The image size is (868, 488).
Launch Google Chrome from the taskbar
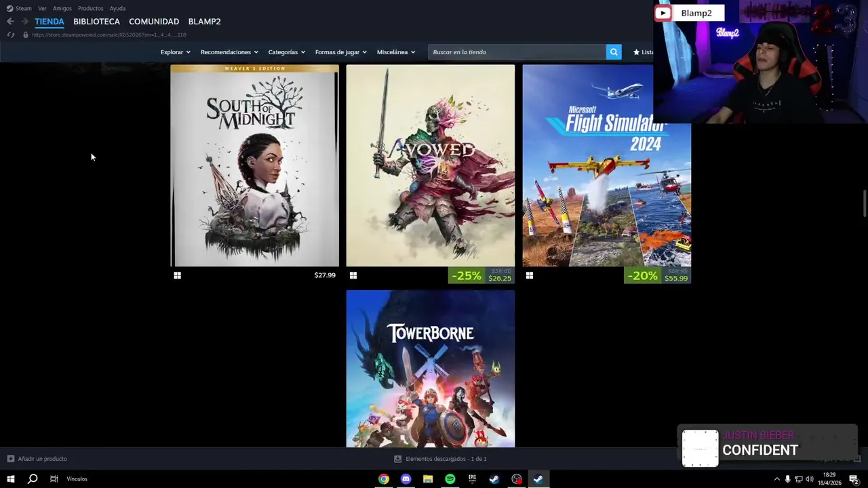point(384,479)
